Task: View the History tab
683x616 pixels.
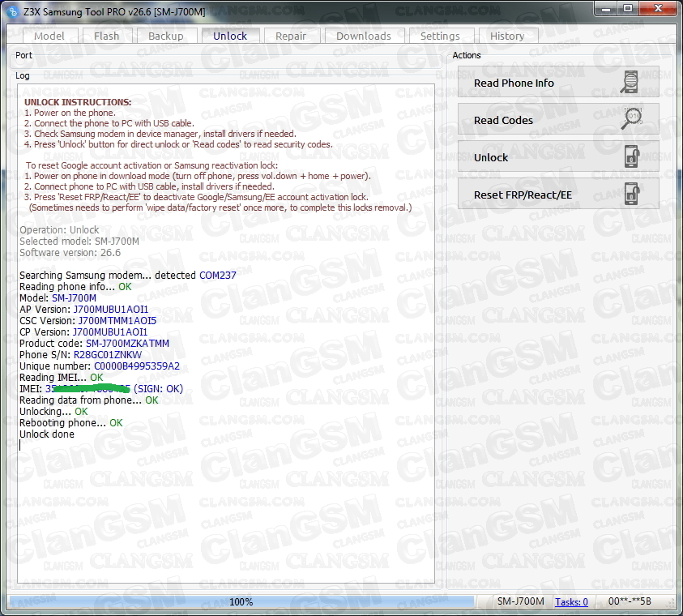Action: pos(507,36)
